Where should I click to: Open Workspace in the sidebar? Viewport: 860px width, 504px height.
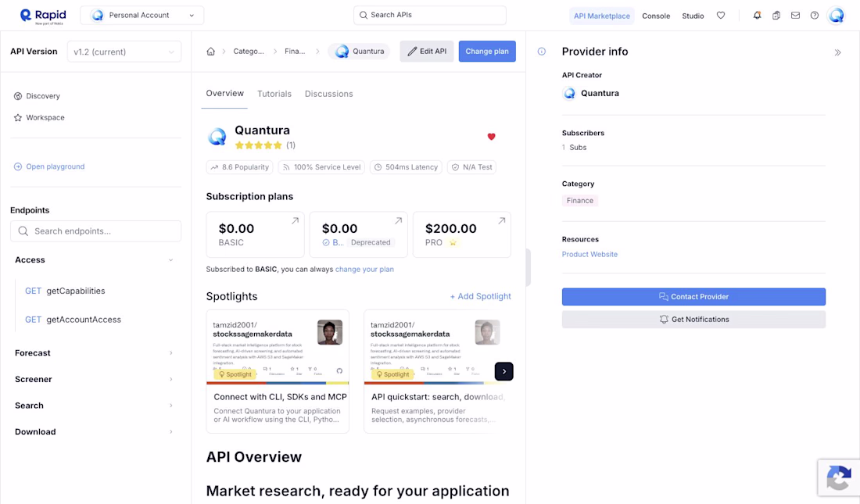[x=39, y=118]
